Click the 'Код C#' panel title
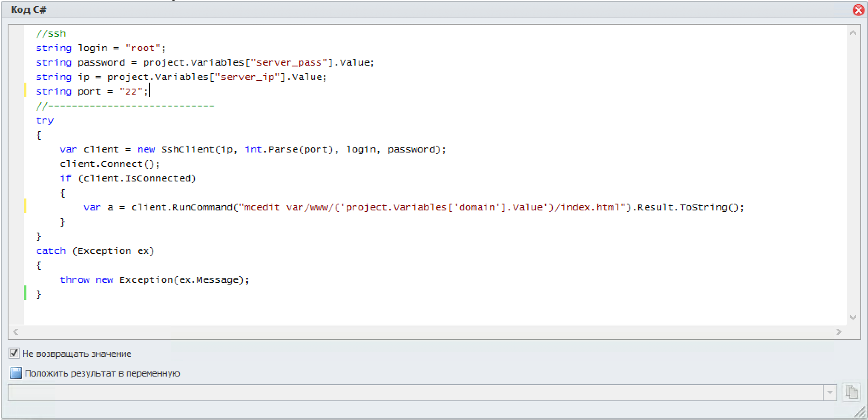 click(29, 10)
